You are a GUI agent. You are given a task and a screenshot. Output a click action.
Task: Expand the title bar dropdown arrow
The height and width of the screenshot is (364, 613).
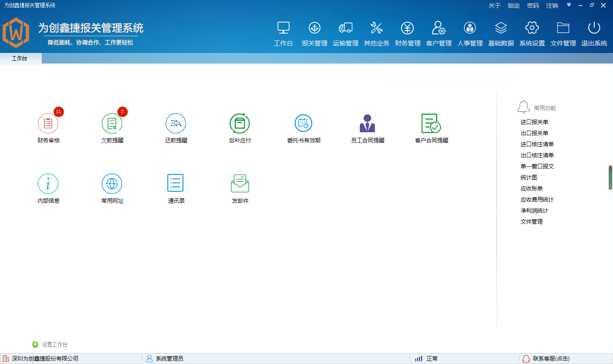569,5
